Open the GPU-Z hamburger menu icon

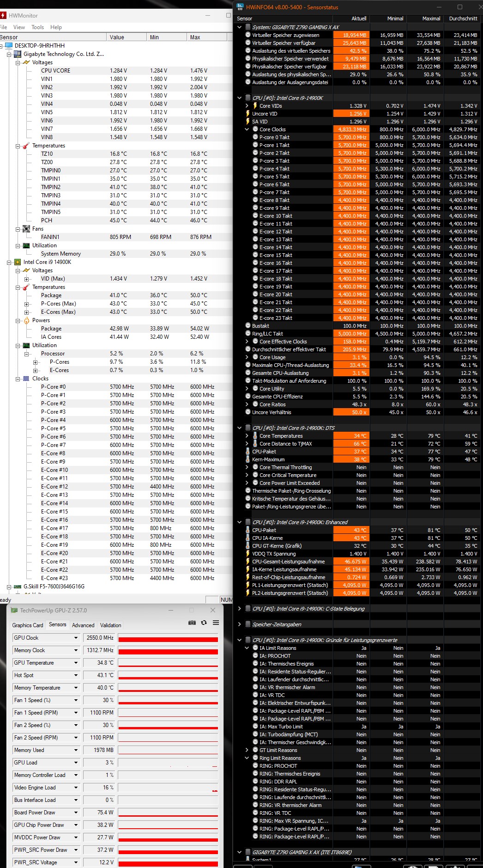point(216,623)
